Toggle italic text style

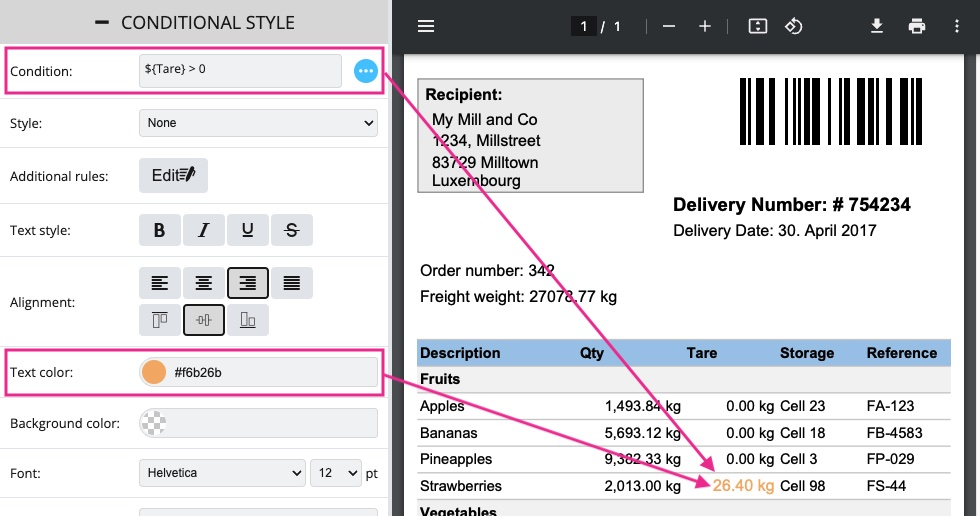point(204,230)
